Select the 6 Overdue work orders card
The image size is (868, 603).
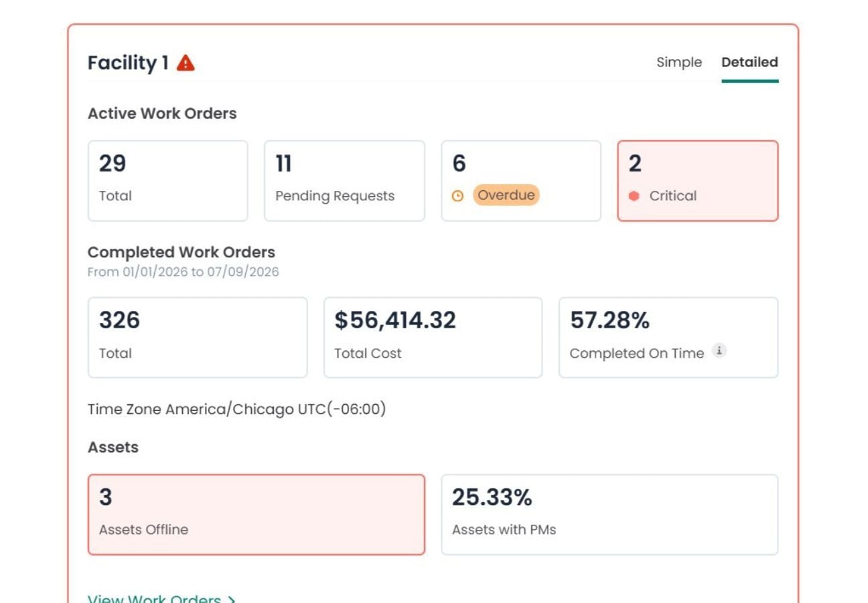coord(521,181)
